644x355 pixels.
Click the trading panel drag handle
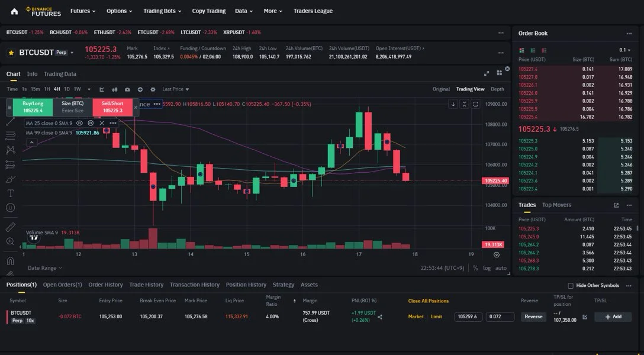pyautogui.click(x=9, y=108)
